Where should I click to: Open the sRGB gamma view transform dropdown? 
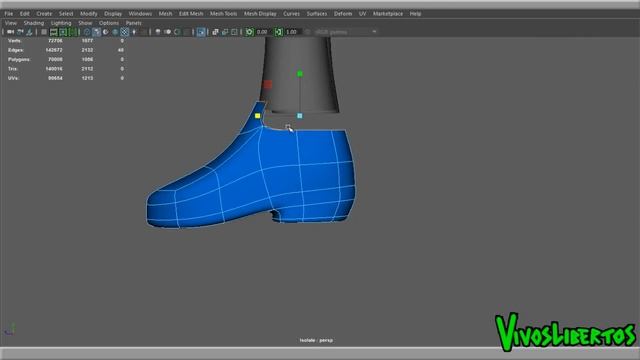[x=345, y=32]
